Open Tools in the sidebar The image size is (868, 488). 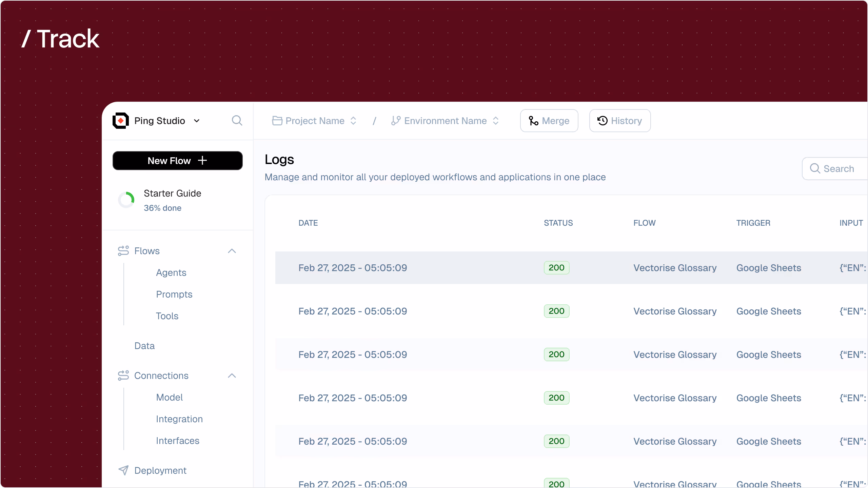[x=167, y=316]
